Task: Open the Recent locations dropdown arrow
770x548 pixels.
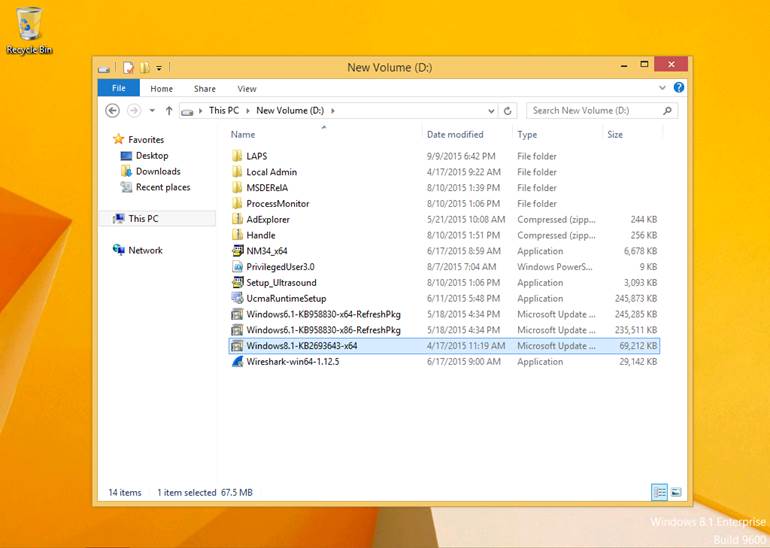Action: [152, 111]
